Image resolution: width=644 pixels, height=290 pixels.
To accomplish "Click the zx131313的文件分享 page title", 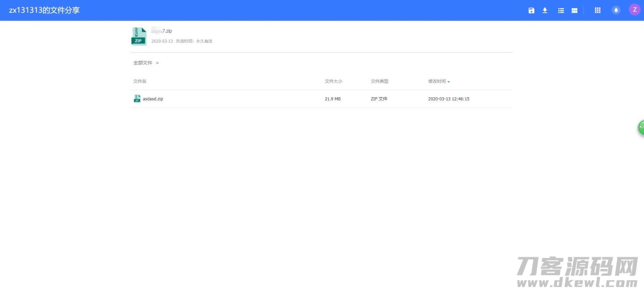I will point(44,10).
